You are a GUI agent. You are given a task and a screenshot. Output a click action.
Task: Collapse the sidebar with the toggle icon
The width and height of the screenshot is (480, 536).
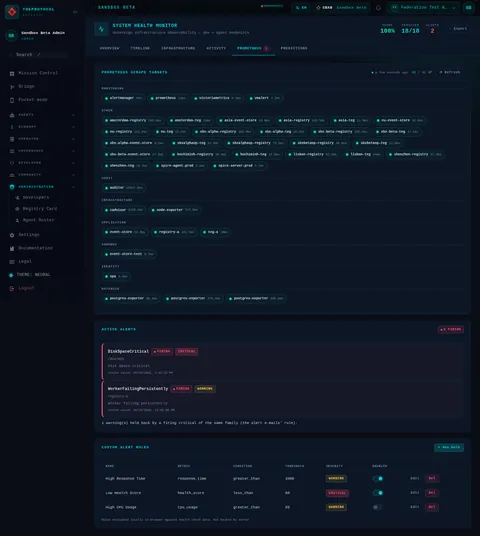click(x=75, y=12)
